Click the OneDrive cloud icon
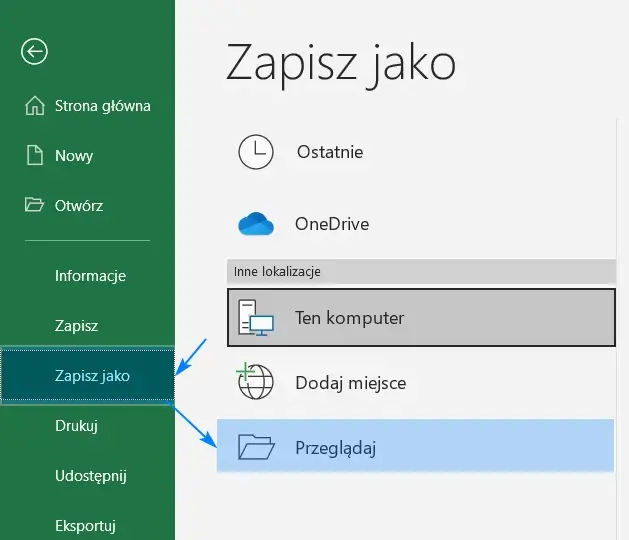The image size is (629, 540). [x=256, y=224]
